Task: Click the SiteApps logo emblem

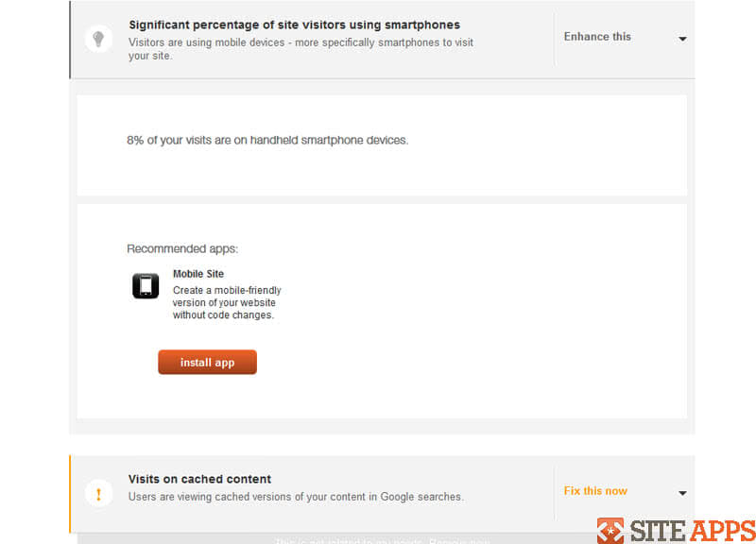Action: pos(610,531)
